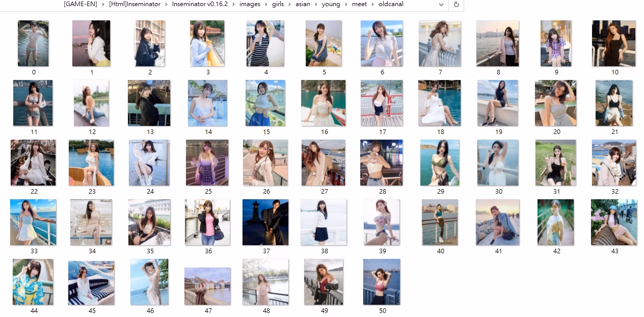This screenshot has width=644, height=317.
Task: Click the thumbnail for file 22
Action: point(33,163)
